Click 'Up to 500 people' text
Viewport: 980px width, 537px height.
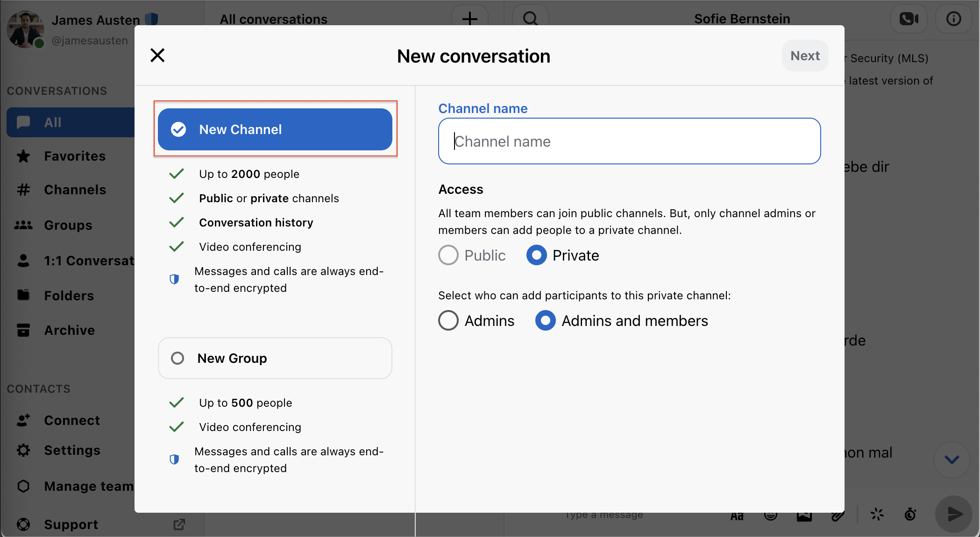point(245,403)
